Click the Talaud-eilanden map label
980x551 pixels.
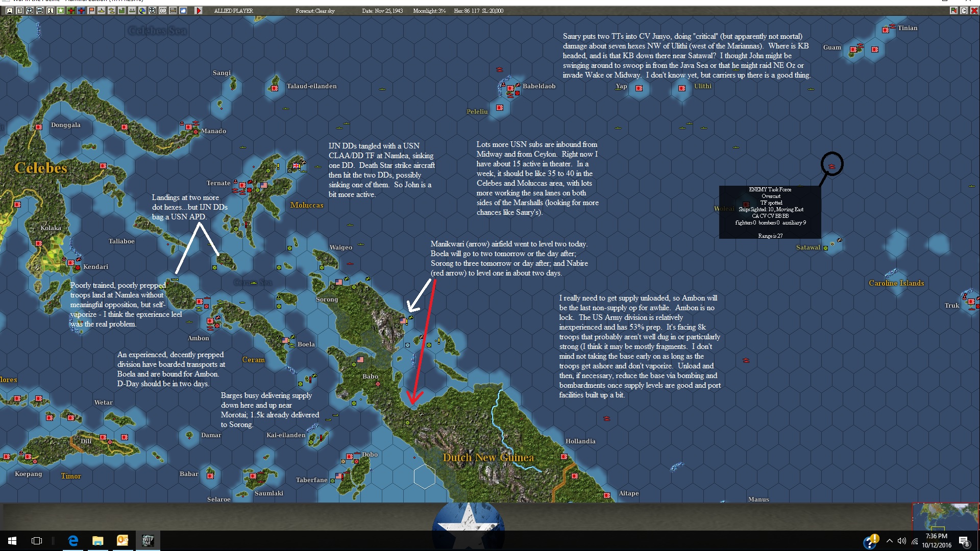312,86
